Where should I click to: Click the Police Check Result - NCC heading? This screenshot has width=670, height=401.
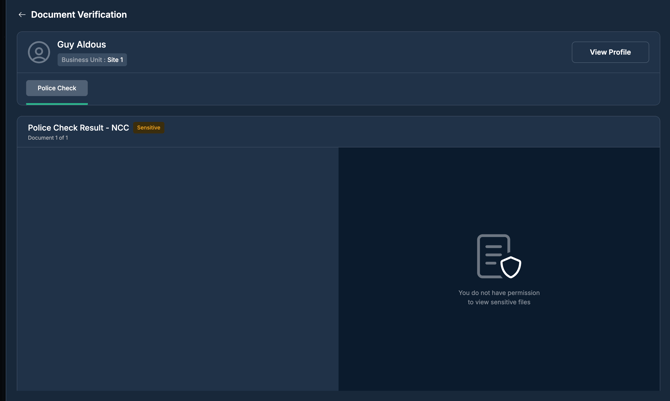[x=78, y=128]
